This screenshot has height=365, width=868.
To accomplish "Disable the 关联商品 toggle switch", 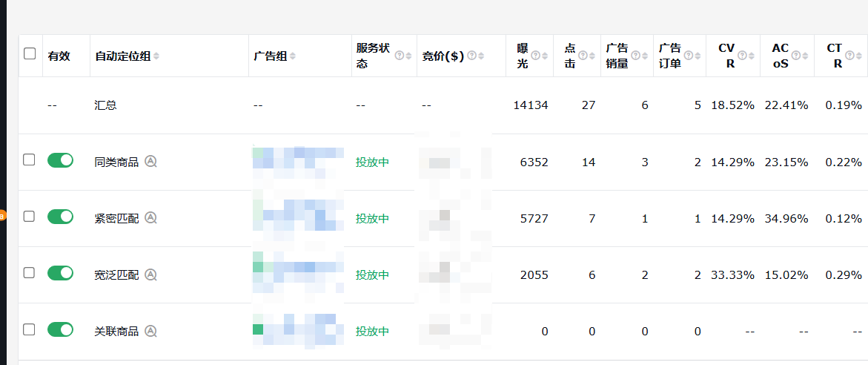I will tap(60, 329).
